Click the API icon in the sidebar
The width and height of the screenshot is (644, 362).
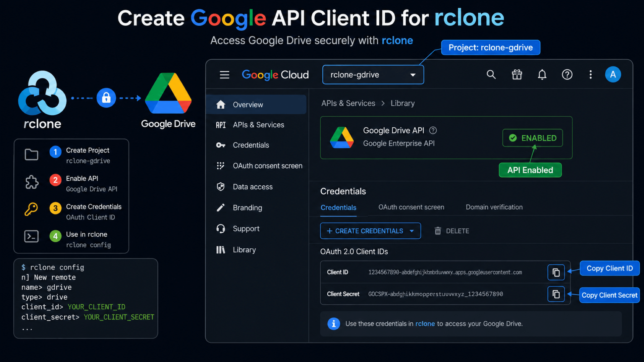[x=220, y=125]
